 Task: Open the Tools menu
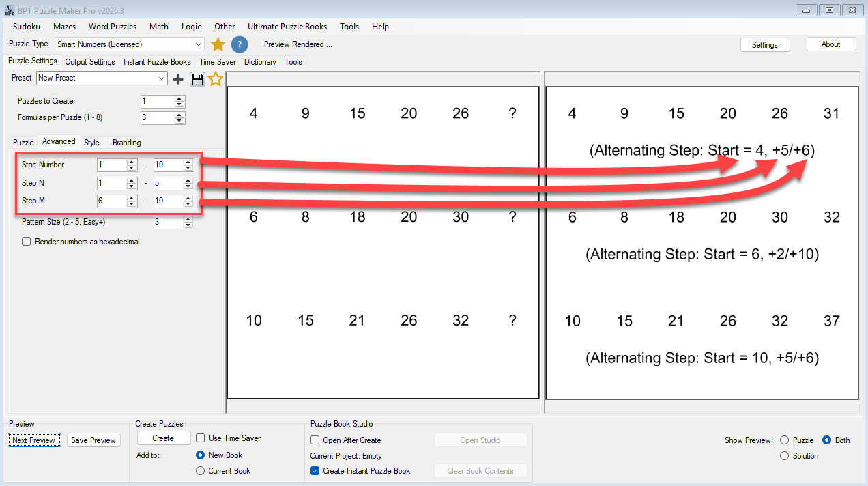pyautogui.click(x=349, y=27)
